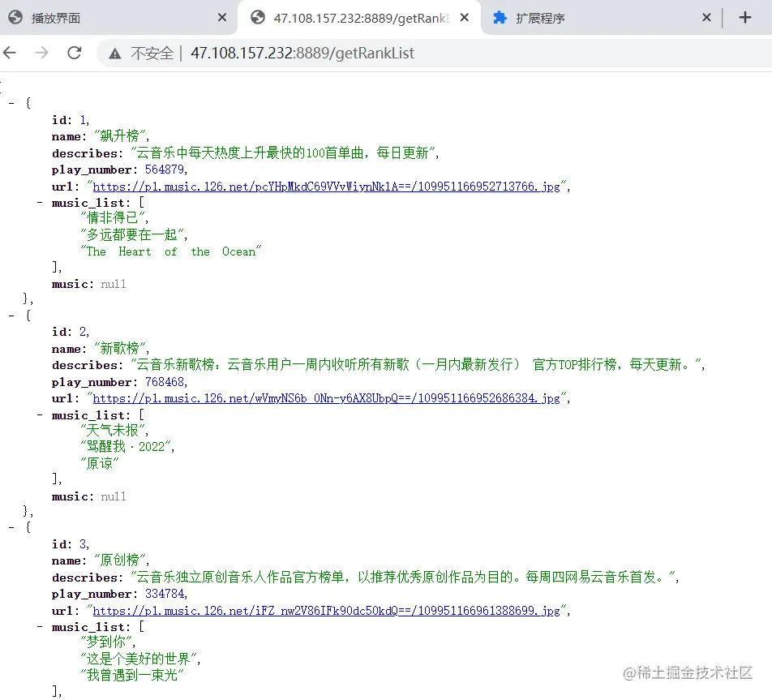The height and width of the screenshot is (700, 772).
Task: Click the describes text of the 新歌榜 entry
Action: 416,365
